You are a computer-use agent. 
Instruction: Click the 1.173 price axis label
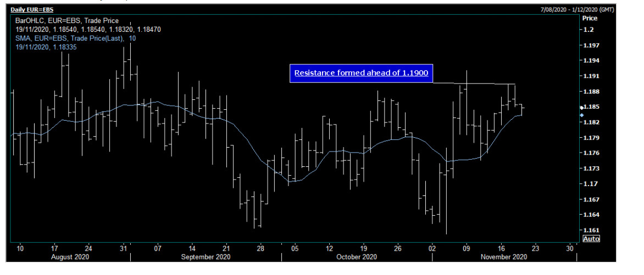(591, 169)
